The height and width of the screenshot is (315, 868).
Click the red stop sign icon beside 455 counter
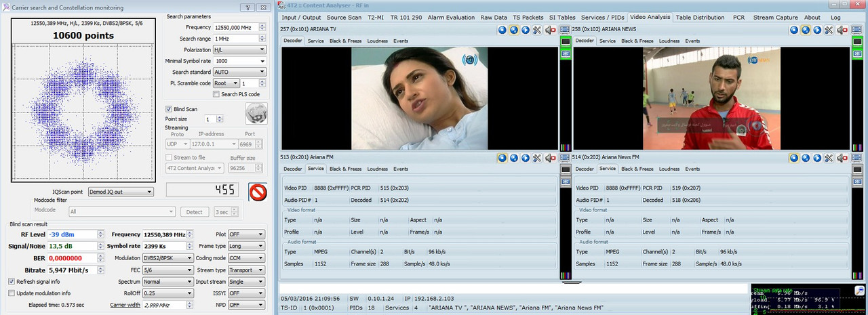(x=258, y=192)
